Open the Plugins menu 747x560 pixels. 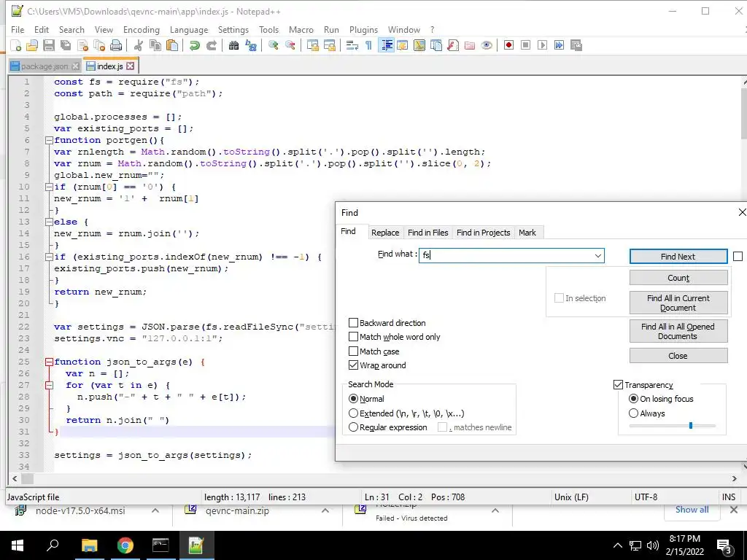363,29
